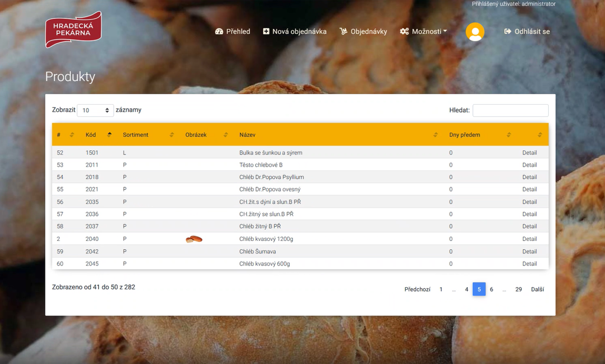Open the Přehled dashboard menu item
The height and width of the screenshot is (364, 605).
click(x=233, y=32)
